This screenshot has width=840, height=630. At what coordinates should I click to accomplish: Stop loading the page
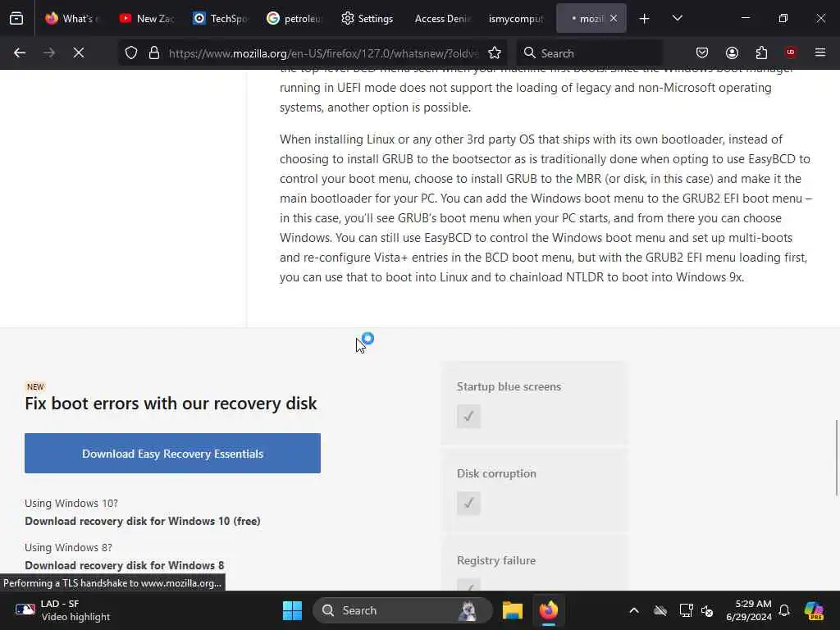pyautogui.click(x=79, y=52)
